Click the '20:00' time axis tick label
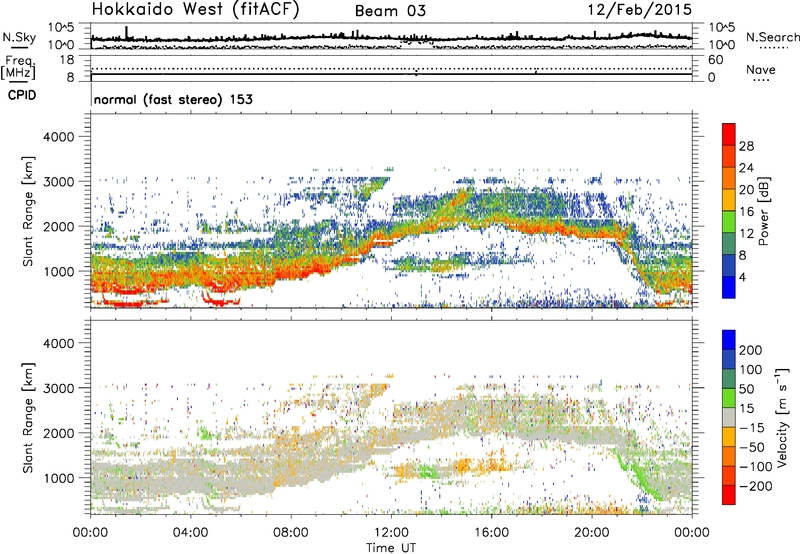The width and height of the screenshot is (800, 554). (592, 533)
